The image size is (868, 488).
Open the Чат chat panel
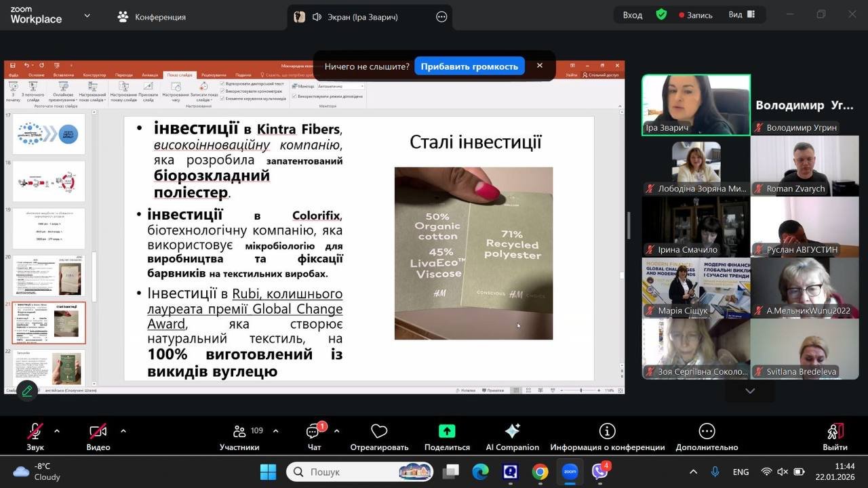314,432
